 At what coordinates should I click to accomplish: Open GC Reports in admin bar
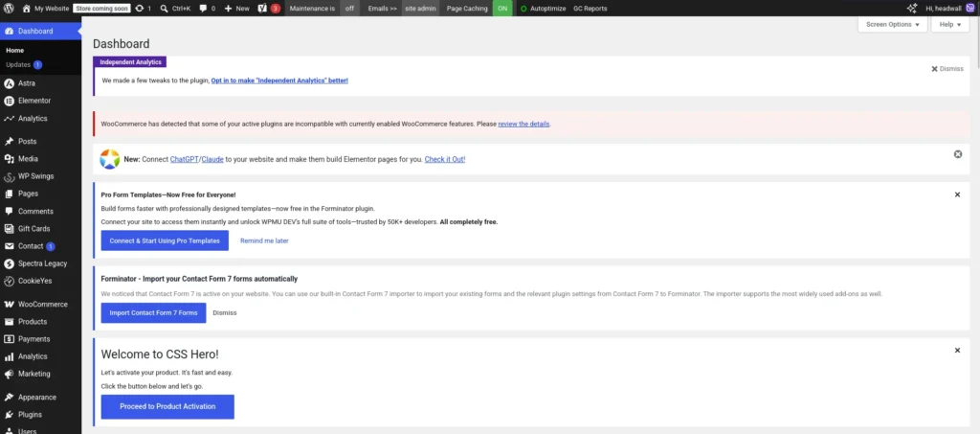click(590, 8)
